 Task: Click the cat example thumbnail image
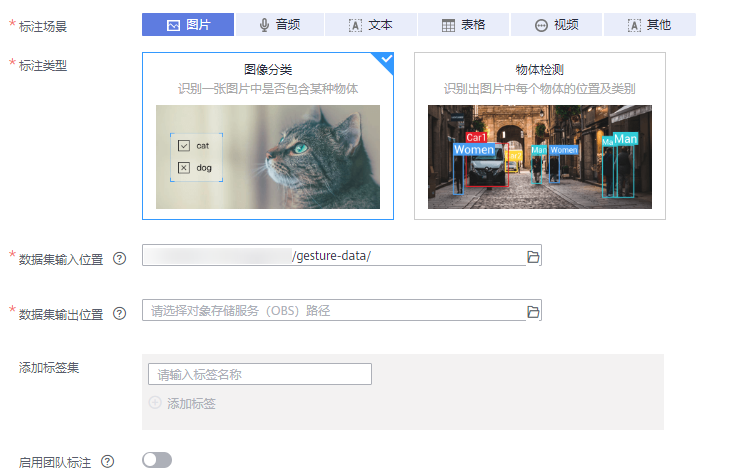[268, 157]
